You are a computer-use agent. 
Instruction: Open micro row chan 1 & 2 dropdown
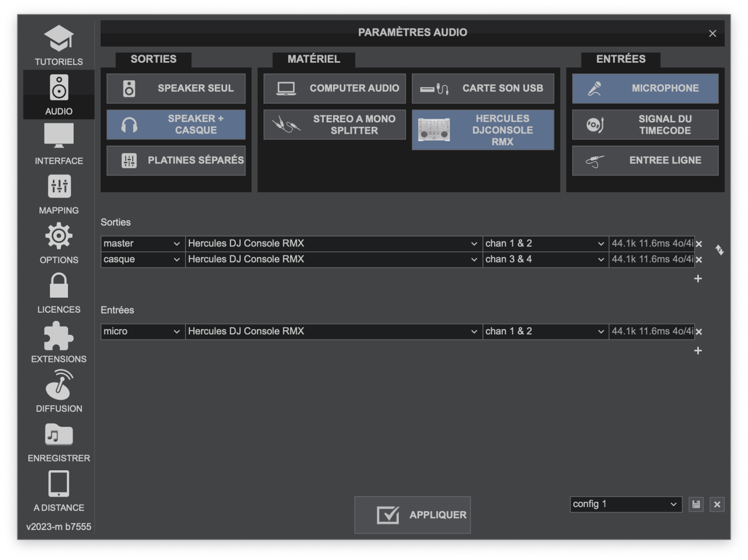(546, 331)
